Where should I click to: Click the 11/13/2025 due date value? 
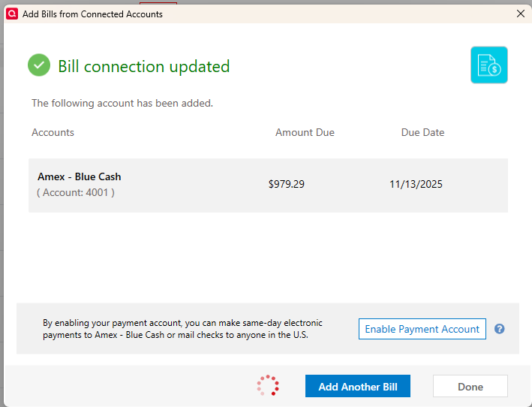(x=416, y=184)
